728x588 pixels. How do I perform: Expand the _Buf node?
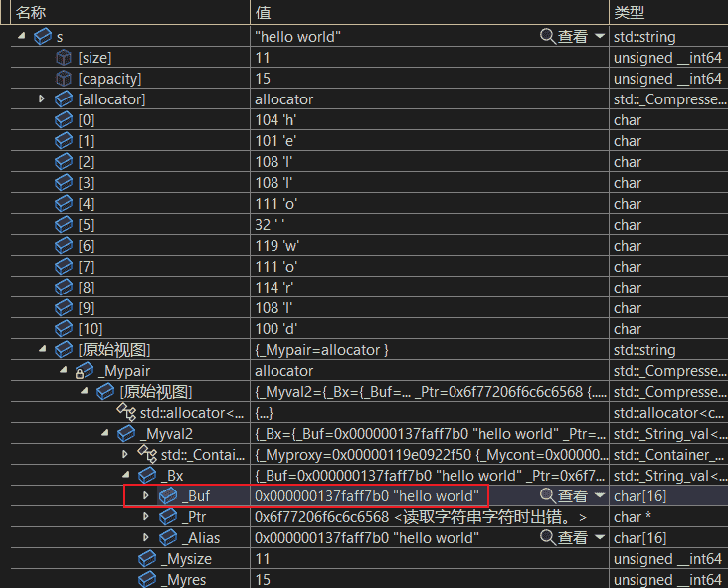146,495
